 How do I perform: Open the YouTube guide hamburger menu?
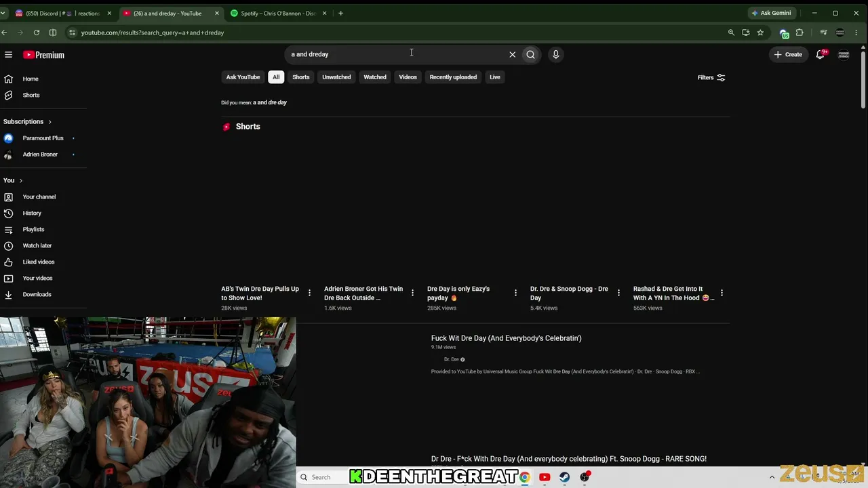[8, 55]
